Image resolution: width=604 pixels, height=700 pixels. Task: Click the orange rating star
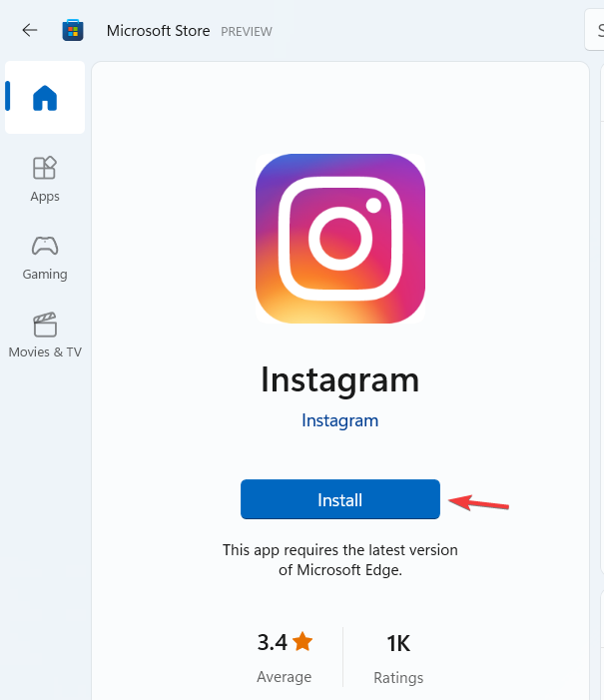(302, 641)
